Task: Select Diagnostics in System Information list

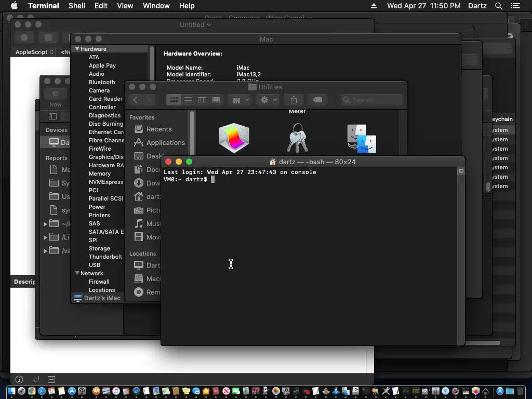Action: tap(104, 115)
